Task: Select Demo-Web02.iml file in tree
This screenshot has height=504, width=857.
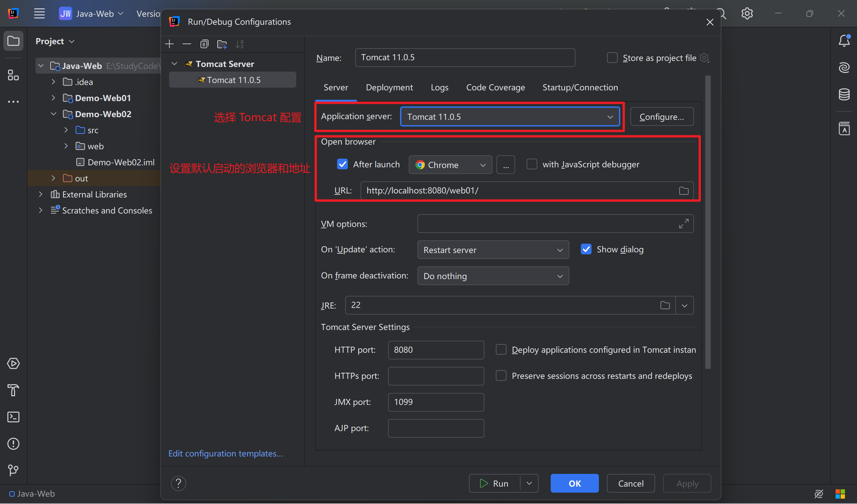Action: (x=121, y=162)
